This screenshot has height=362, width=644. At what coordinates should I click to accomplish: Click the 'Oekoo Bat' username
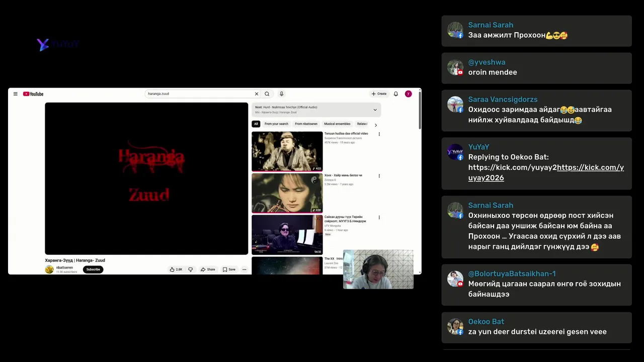[x=486, y=322]
